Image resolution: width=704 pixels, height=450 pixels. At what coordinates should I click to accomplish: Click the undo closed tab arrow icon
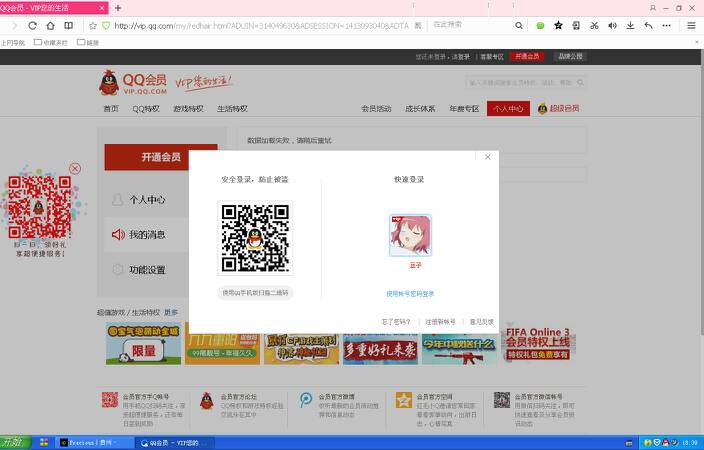(648, 26)
